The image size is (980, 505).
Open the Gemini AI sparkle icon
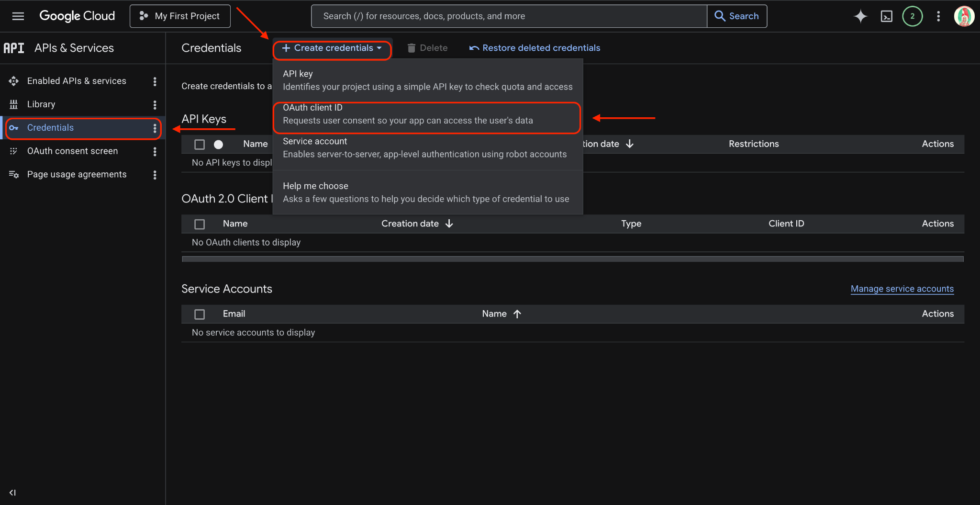click(860, 16)
